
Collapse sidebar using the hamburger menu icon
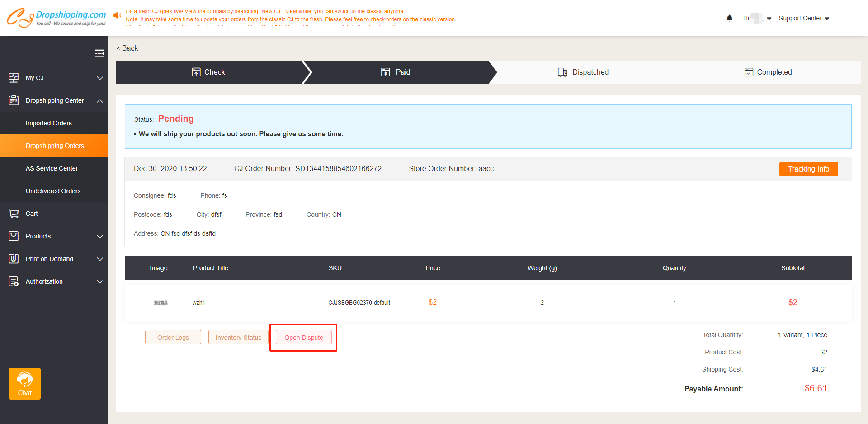[99, 54]
